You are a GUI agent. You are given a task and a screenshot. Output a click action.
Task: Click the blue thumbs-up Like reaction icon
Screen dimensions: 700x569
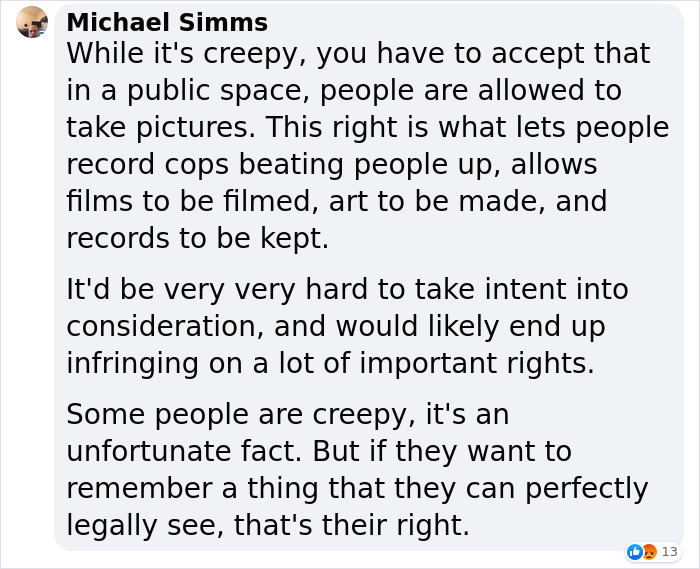(634, 551)
